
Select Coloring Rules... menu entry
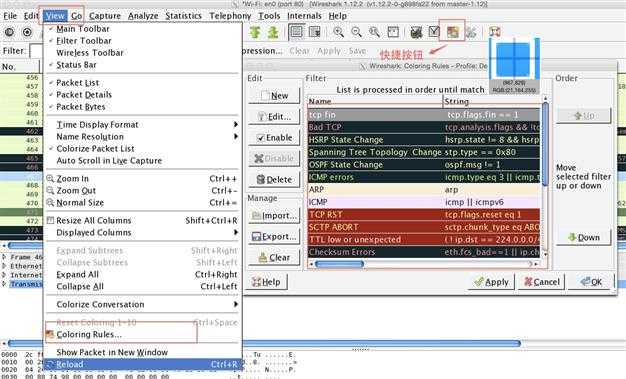(x=89, y=334)
